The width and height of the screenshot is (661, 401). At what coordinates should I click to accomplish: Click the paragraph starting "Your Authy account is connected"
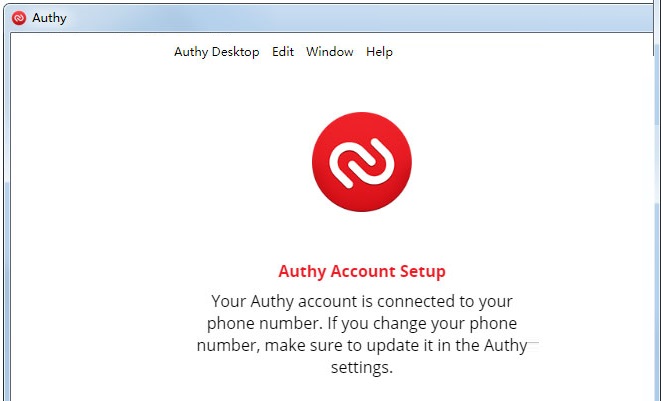(362, 334)
